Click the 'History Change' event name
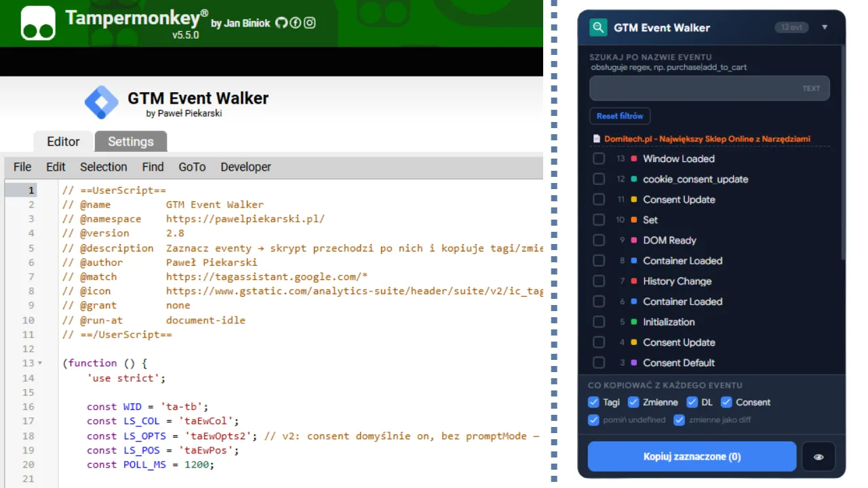868x488 pixels. coord(677,281)
